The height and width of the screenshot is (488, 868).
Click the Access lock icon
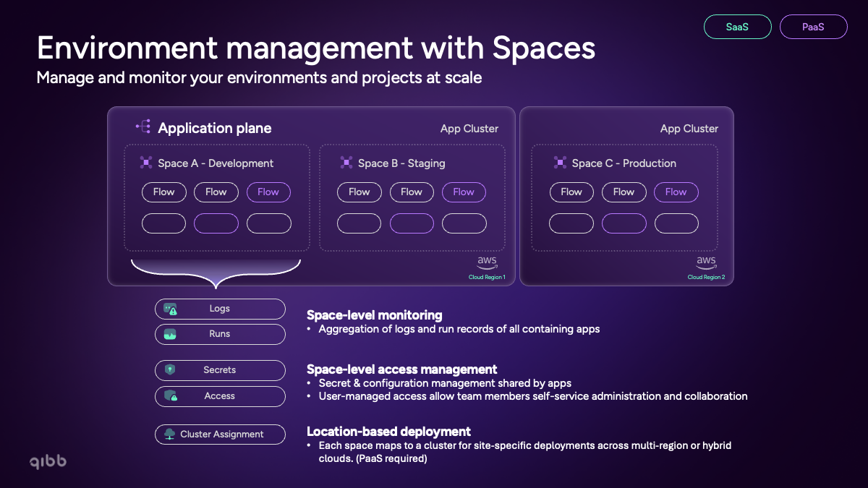[171, 396]
